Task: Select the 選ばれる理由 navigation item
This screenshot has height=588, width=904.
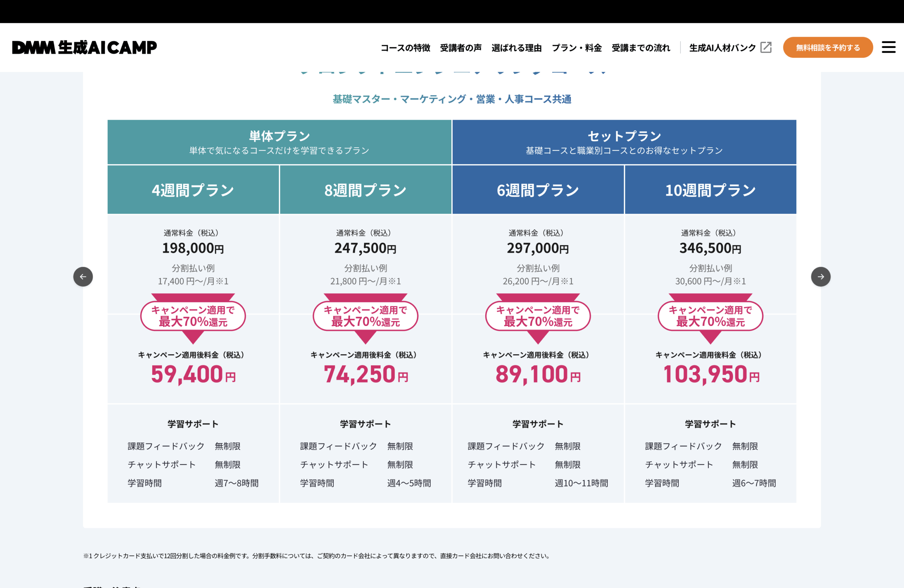Action: coord(517,47)
